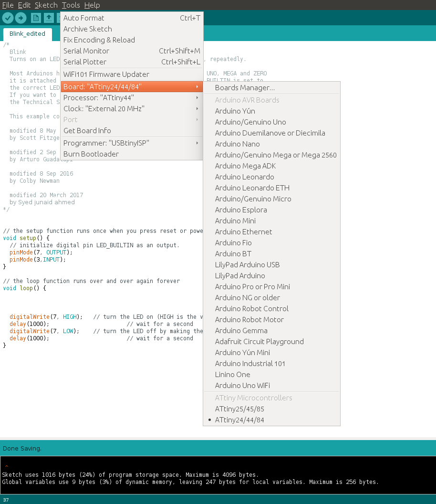Click Get Board Info
Screen dimensions: 436x504
87,130
